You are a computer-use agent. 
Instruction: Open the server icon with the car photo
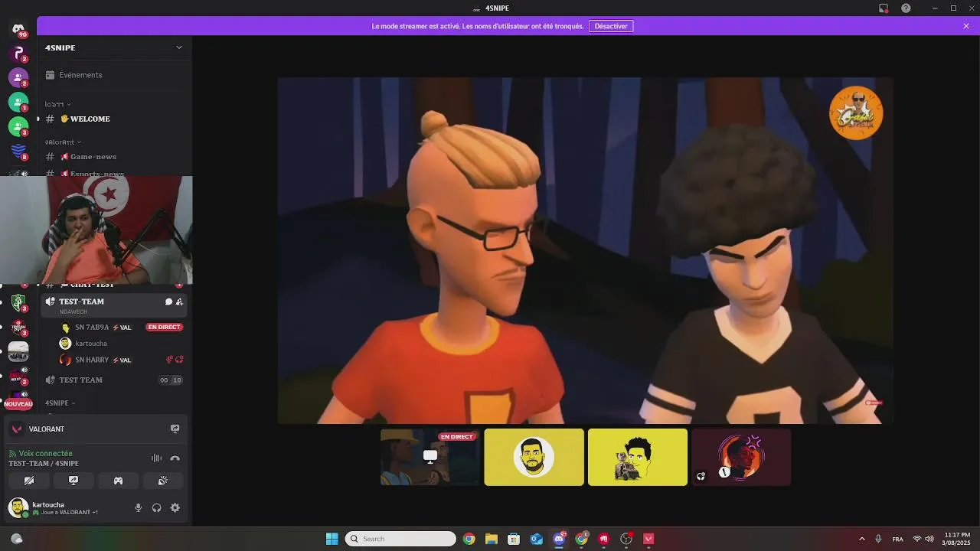coord(18,352)
